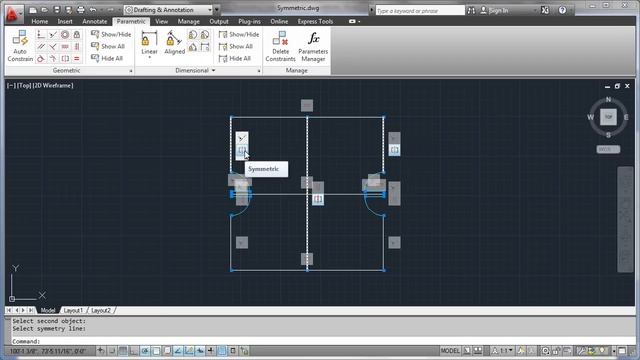Screen dimensions: 640x360
Task: Open the Express Tools ribbon tab
Action: point(315,21)
